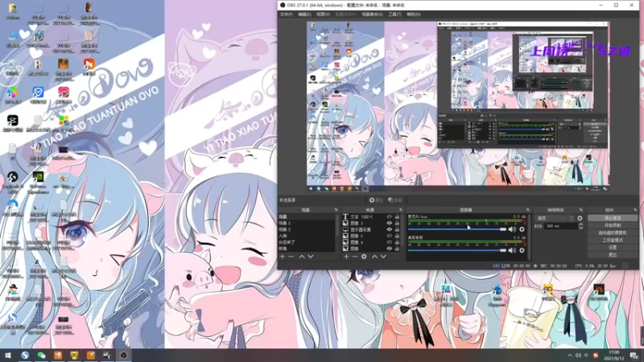
Task: Toggle visibility of the last 图像 source
Action: (389, 249)
